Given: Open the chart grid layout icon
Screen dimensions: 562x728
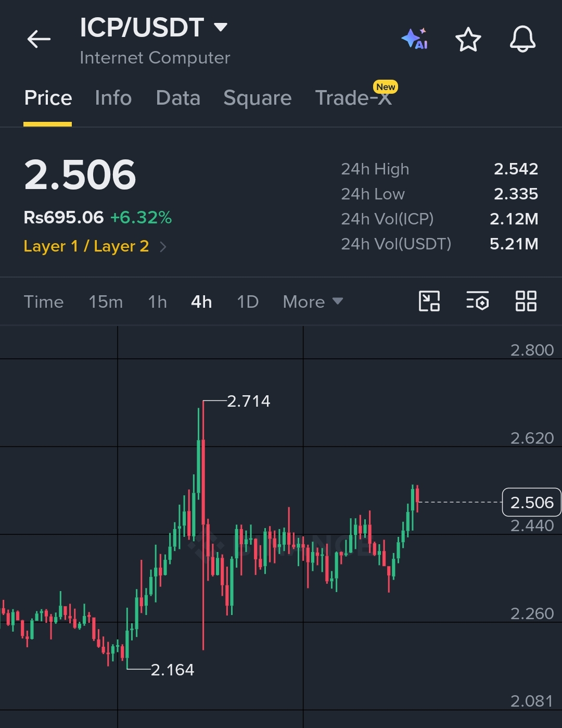Looking at the screenshot, I should click(x=526, y=301).
